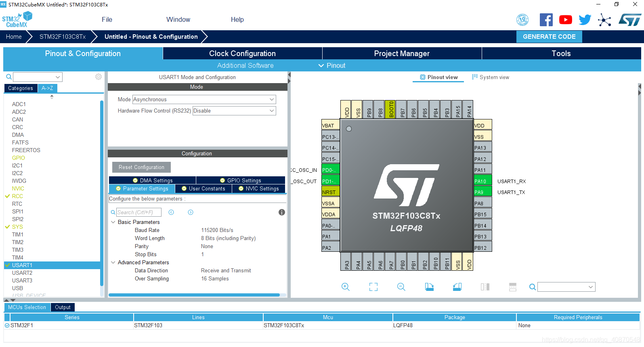The height and width of the screenshot is (347, 644).
Task: Open the category search dropdown
Action: (x=38, y=77)
